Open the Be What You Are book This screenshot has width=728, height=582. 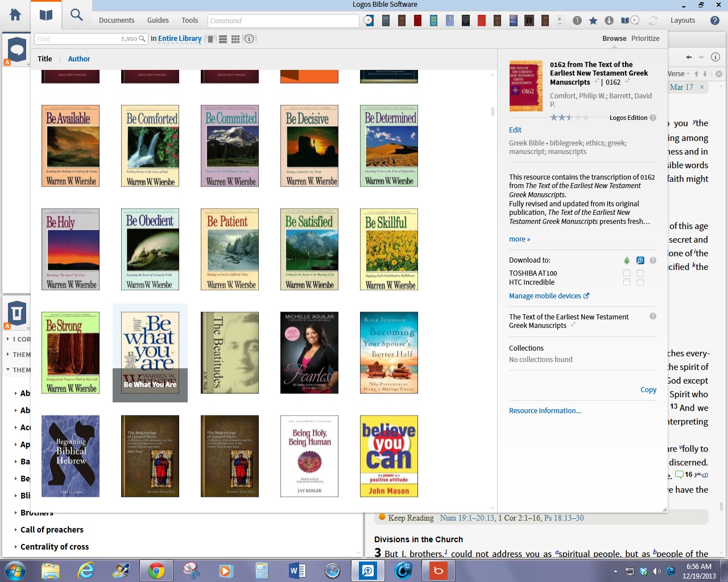point(150,353)
